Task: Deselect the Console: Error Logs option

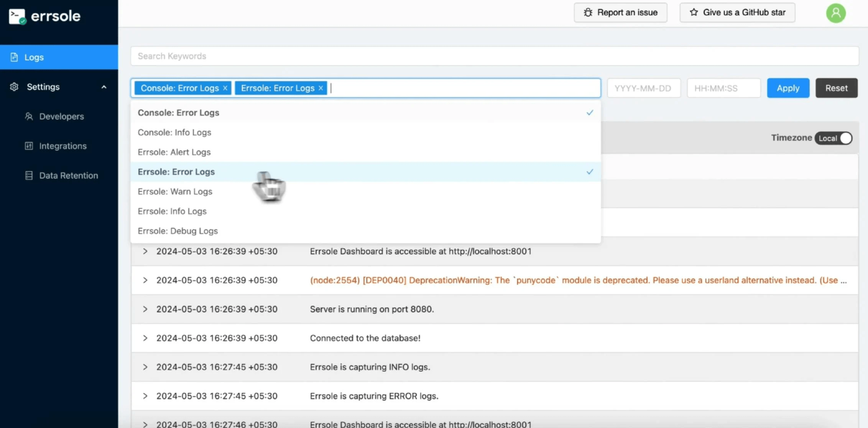Action: [x=178, y=113]
